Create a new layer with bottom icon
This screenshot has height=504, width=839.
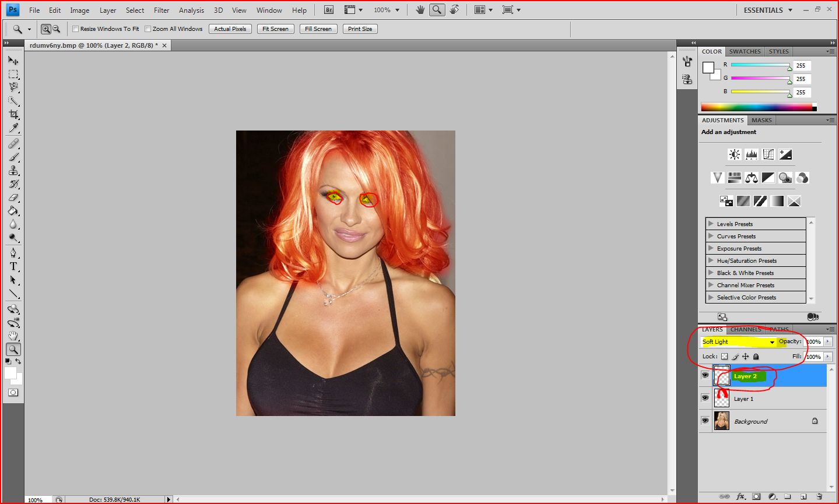[x=803, y=497]
